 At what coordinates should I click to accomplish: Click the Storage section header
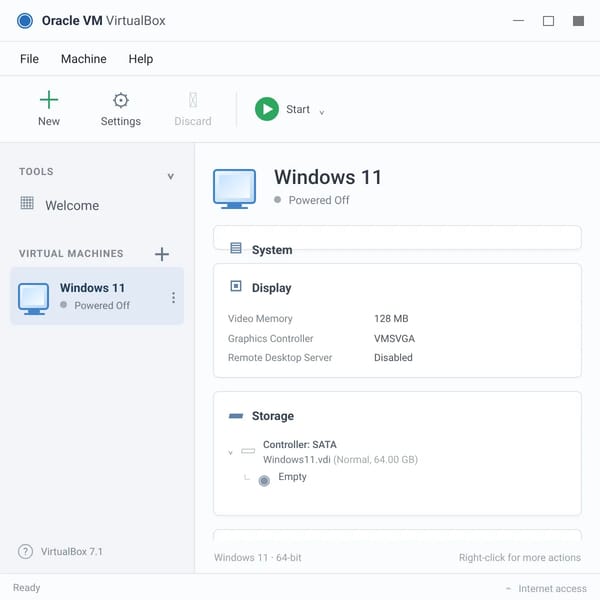pyautogui.click(x=273, y=416)
